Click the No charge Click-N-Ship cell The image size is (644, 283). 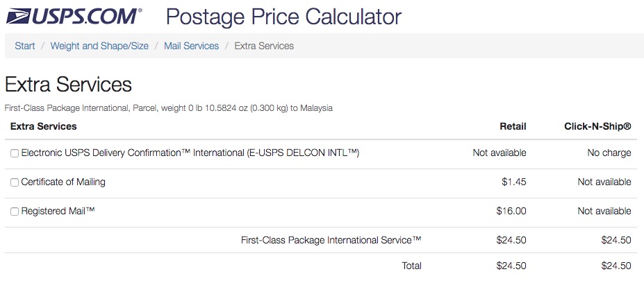609,153
